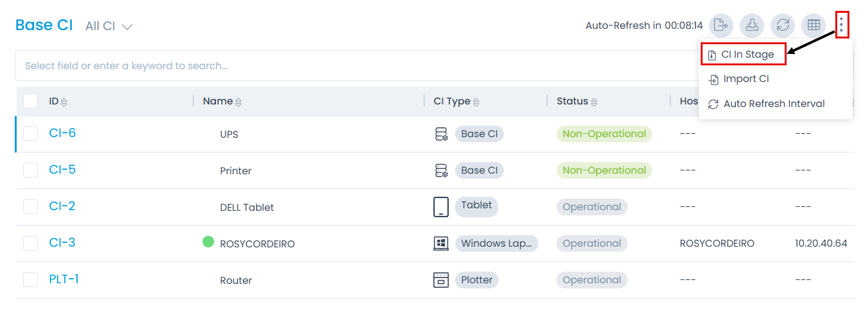The height and width of the screenshot is (314, 868).
Task: Click Auto Refresh Interval option
Action: click(773, 104)
